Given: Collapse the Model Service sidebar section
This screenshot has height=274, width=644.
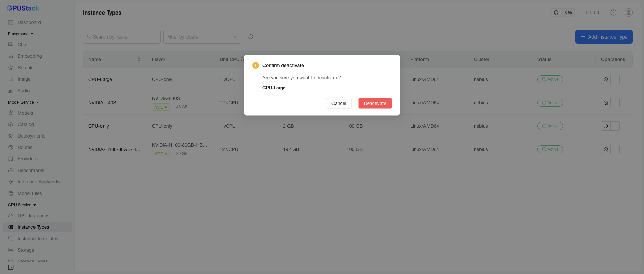Looking at the screenshot, I should click(23, 102).
